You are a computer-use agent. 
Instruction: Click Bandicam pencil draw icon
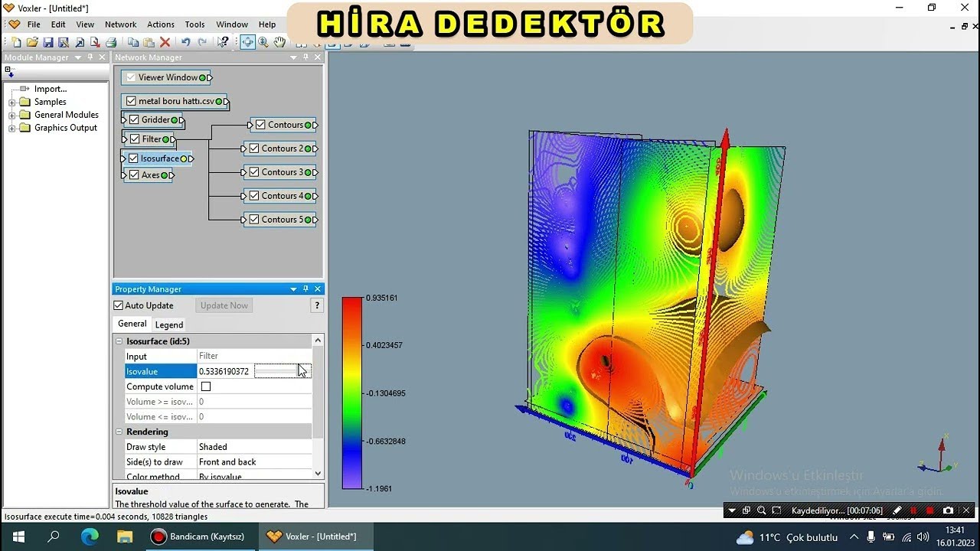pyautogui.click(x=897, y=510)
